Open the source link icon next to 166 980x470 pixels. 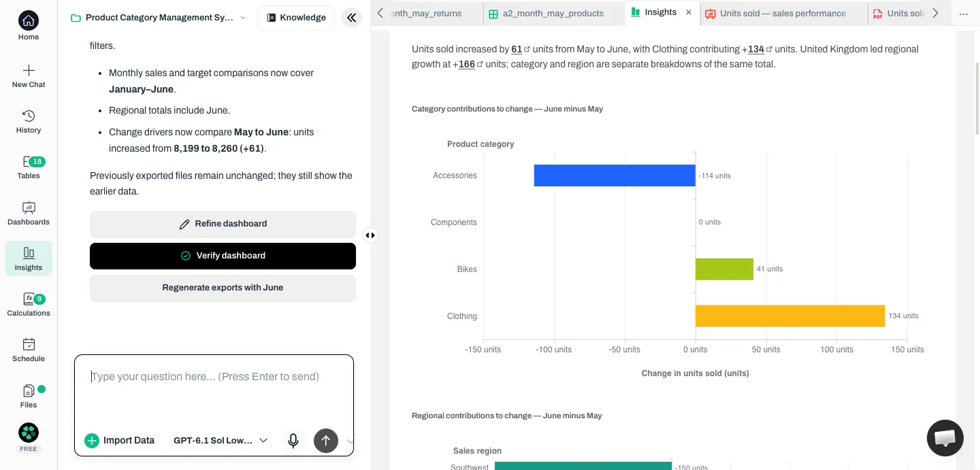pyautogui.click(x=480, y=65)
